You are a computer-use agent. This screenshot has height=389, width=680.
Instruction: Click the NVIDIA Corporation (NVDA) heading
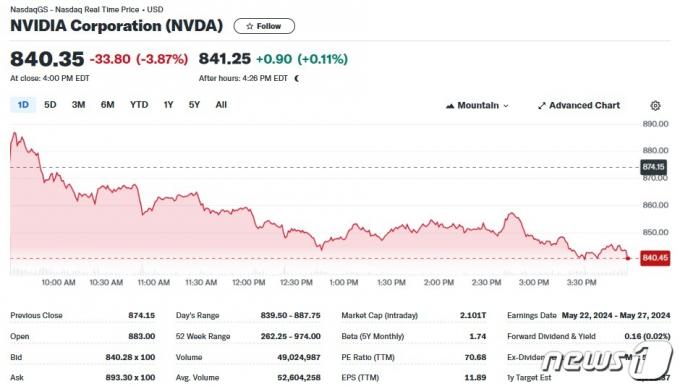(117, 26)
